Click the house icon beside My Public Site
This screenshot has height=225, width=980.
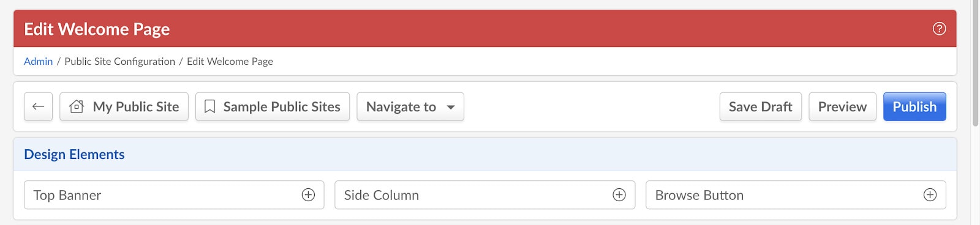point(77,106)
